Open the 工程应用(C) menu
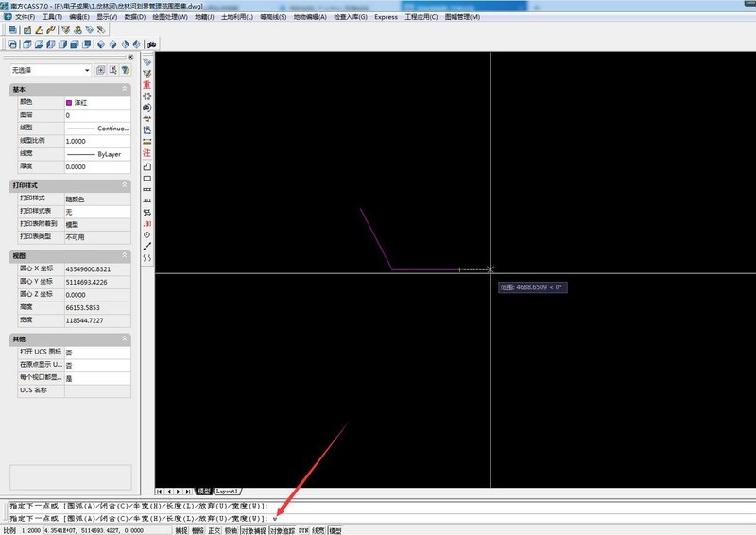 (421, 17)
